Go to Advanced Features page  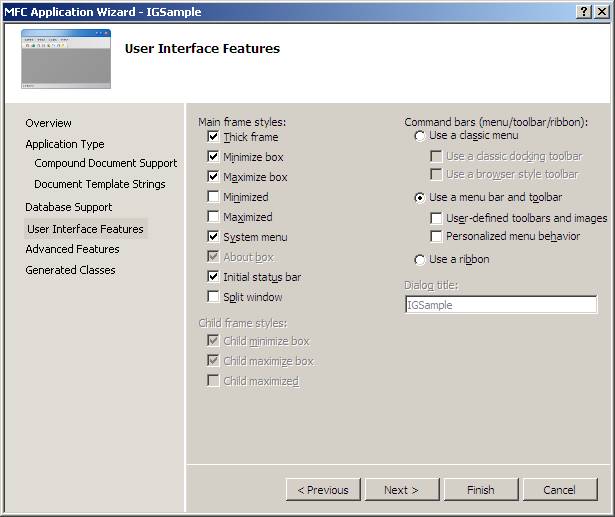72,249
